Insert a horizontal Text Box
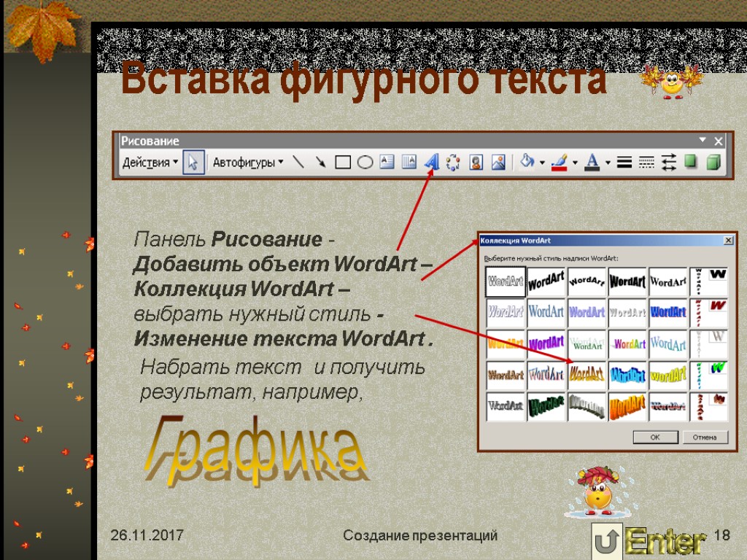Image resolution: width=747 pixels, height=560 pixels. 387,163
